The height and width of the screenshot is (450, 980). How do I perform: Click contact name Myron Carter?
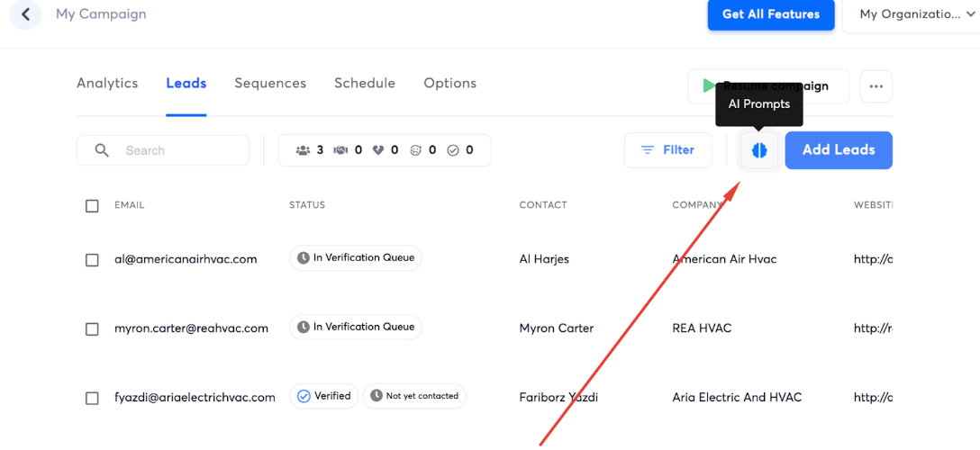point(557,328)
